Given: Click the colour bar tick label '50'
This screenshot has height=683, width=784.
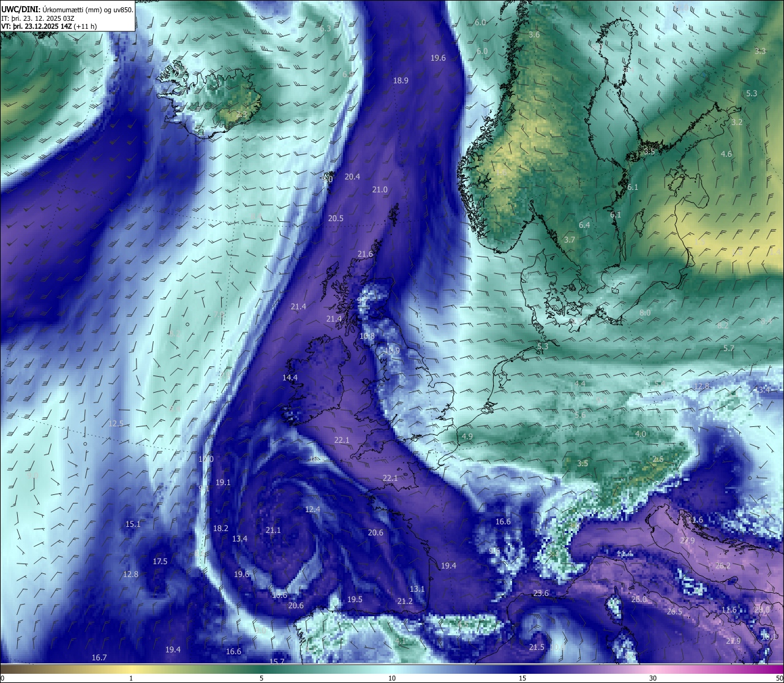Looking at the screenshot, I should [x=779, y=678].
